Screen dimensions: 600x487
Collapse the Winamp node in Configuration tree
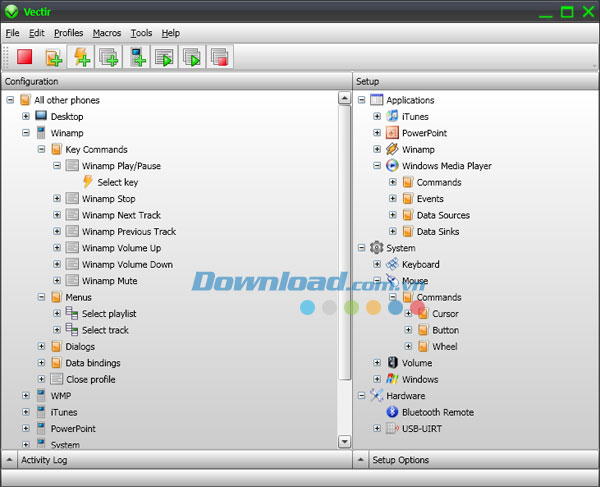coord(26,133)
